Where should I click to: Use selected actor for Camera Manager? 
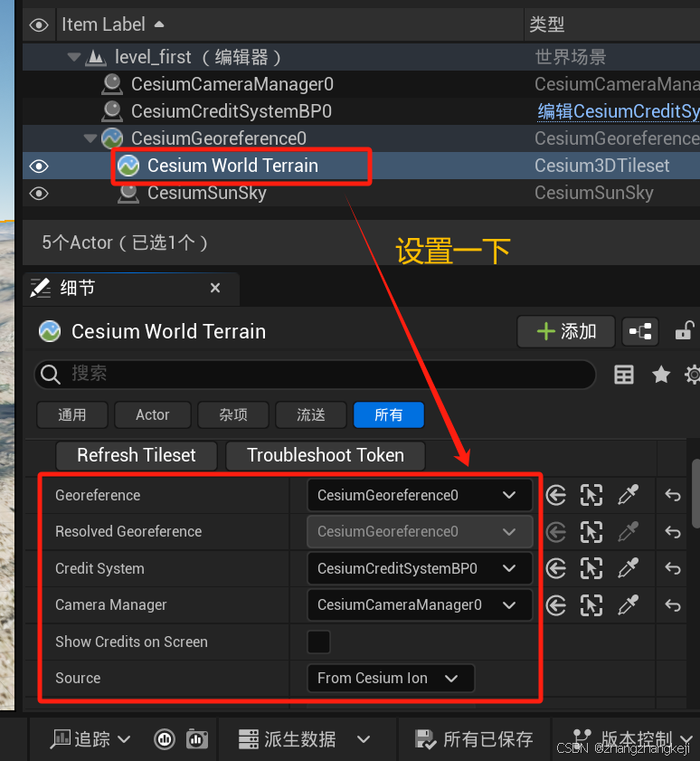pyautogui.click(x=556, y=605)
